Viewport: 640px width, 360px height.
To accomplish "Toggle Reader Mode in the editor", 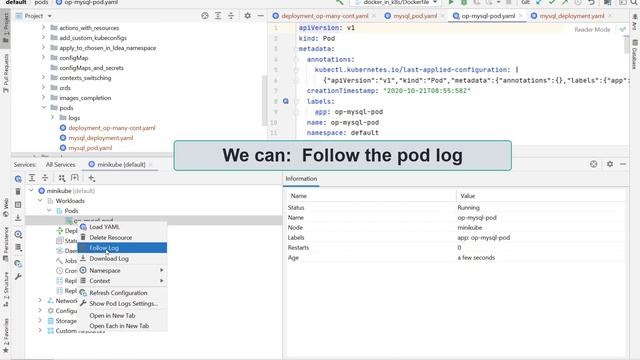I will tap(592, 29).
